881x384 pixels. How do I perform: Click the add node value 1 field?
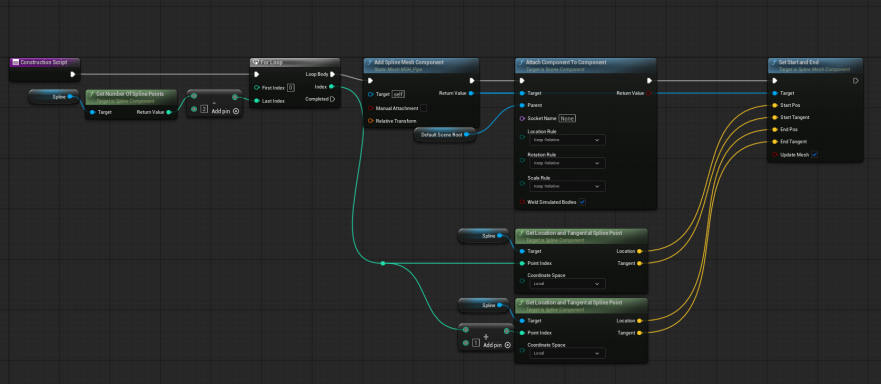point(476,343)
